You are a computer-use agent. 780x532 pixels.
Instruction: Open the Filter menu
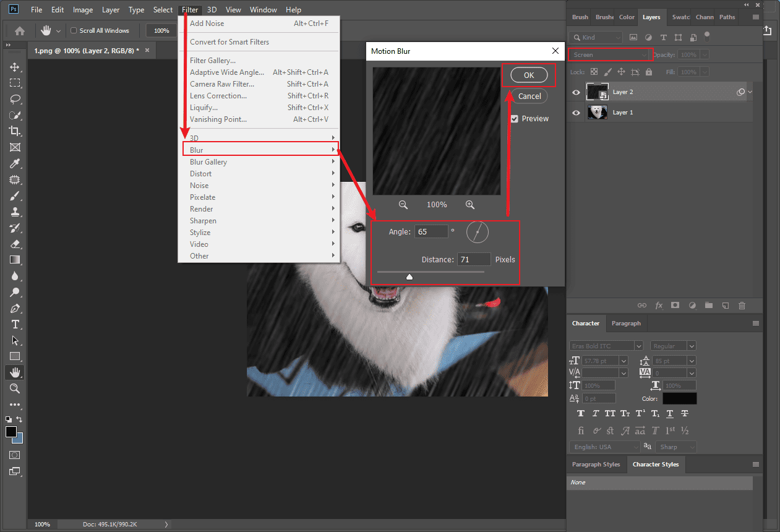click(x=189, y=9)
